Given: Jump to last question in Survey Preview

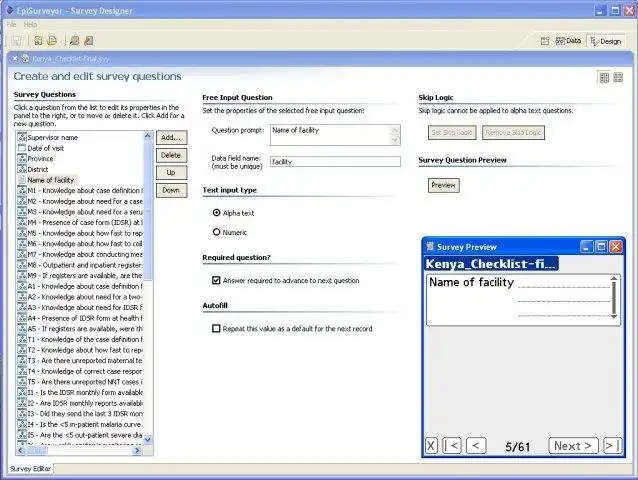Looking at the screenshot, I should tap(612, 446).
